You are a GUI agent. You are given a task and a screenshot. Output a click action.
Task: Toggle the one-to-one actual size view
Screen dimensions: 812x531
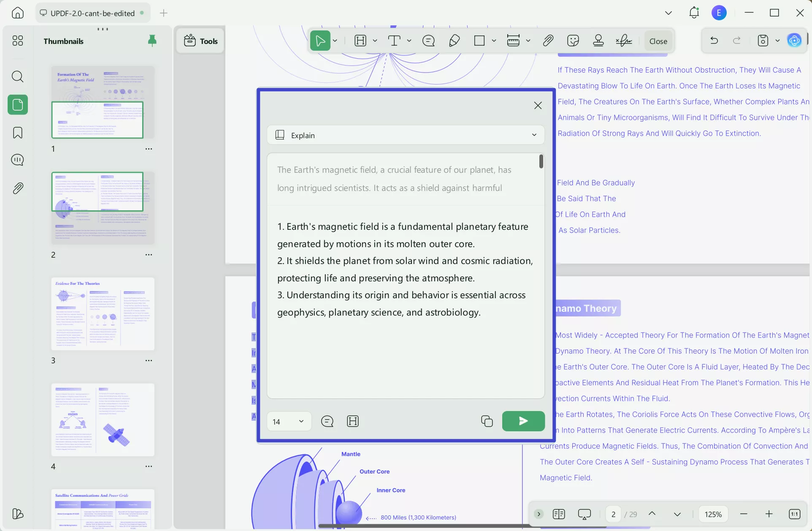click(x=794, y=514)
